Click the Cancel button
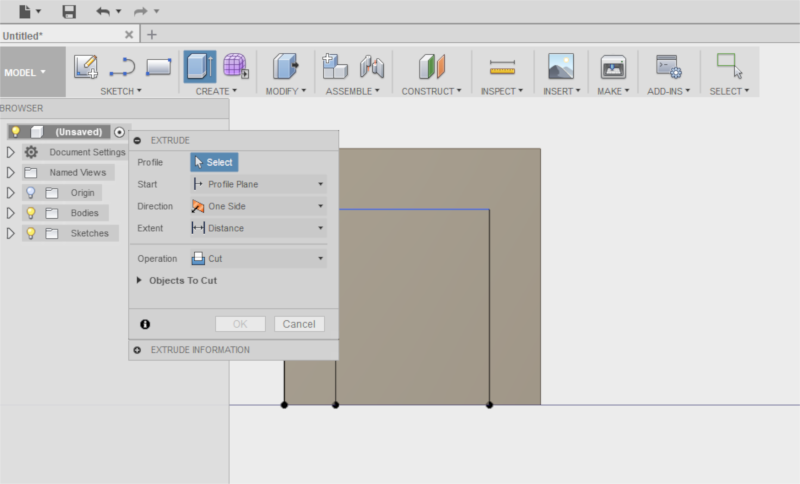Viewport: 800px width, 484px height. (299, 324)
